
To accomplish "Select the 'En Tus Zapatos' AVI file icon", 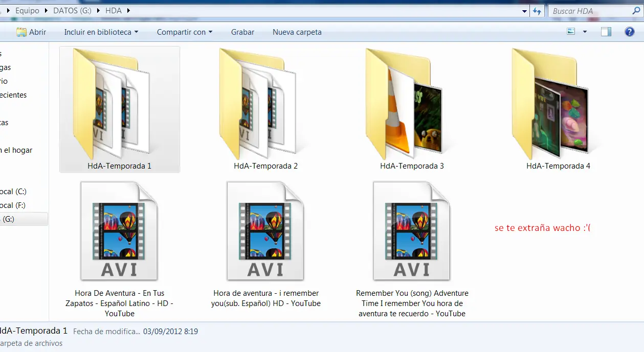I will [x=119, y=231].
